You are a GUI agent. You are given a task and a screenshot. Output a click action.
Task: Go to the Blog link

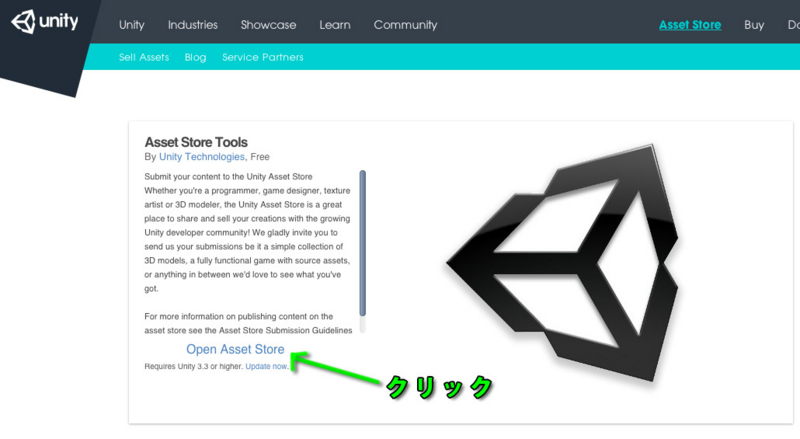click(195, 57)
